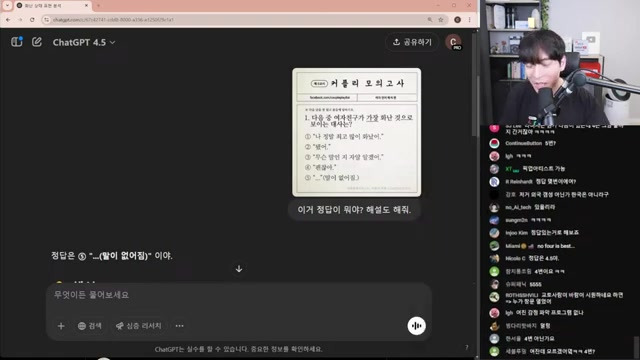Screen dimensions: 640x360
Task: Open the browser profile icon
Action: point(458,20)
